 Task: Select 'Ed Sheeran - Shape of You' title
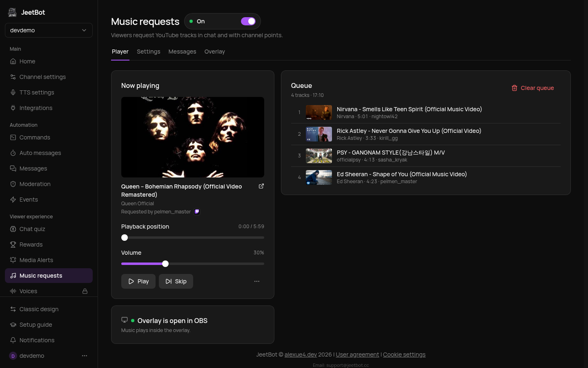click(402, 174)
